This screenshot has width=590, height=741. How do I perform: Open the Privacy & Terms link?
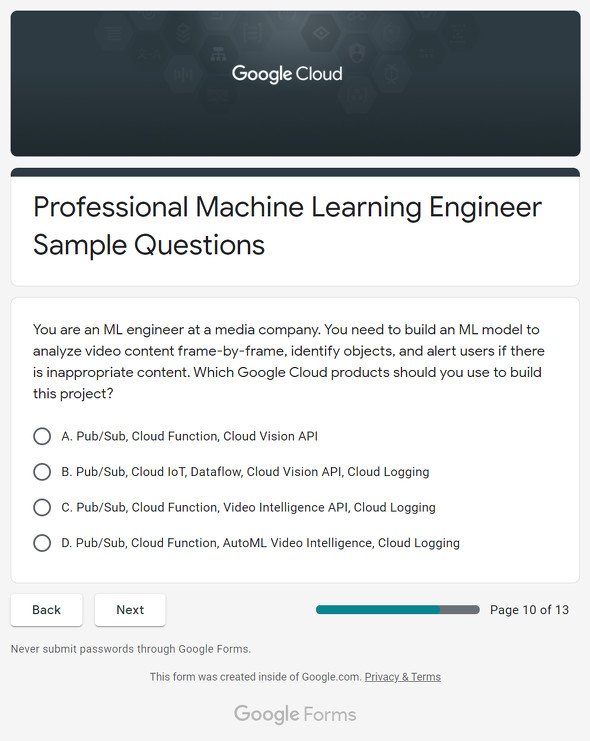click(x=402, y=677)
